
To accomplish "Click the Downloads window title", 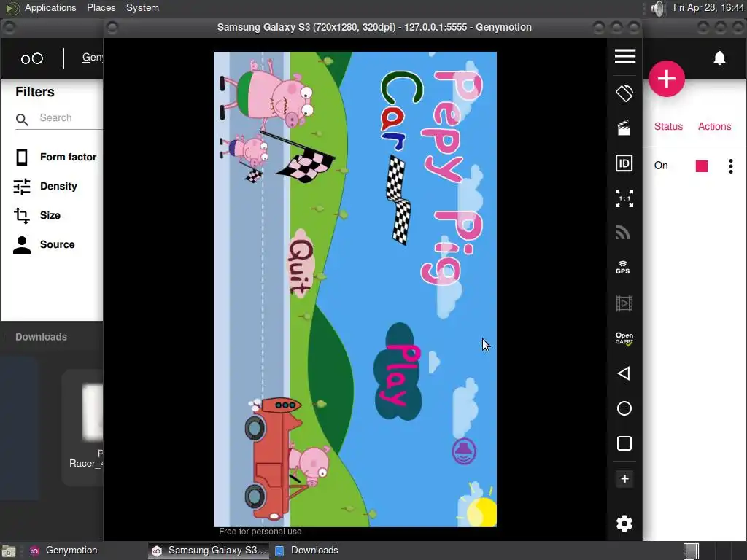I will 41,337.
